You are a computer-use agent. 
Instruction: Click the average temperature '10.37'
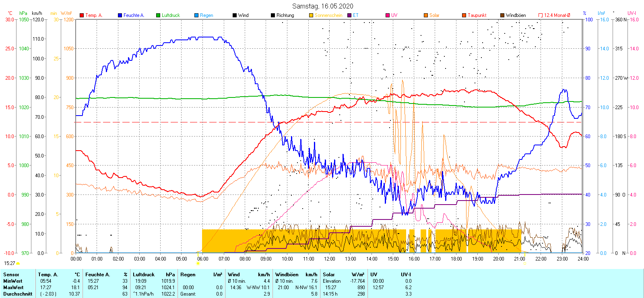(74, 294)
